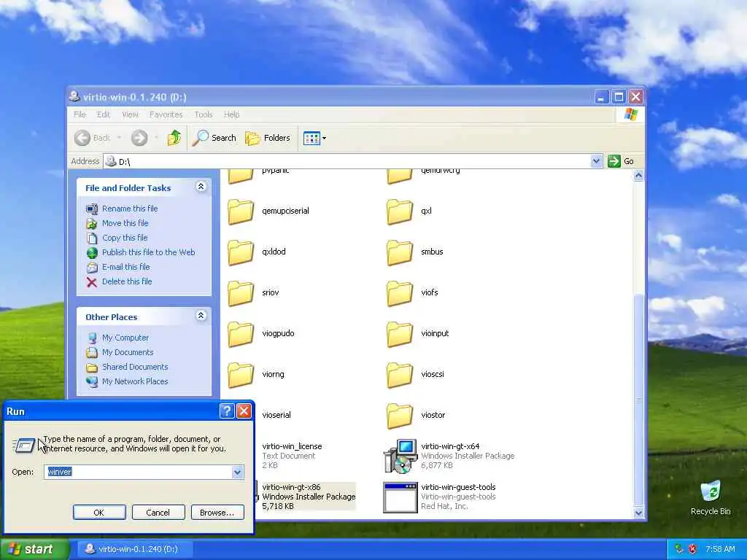This screenshot has width=747, height=560.
Task: Click the scroll down arrow of file list
Action: pyautogui.click(x=638, y=513)
